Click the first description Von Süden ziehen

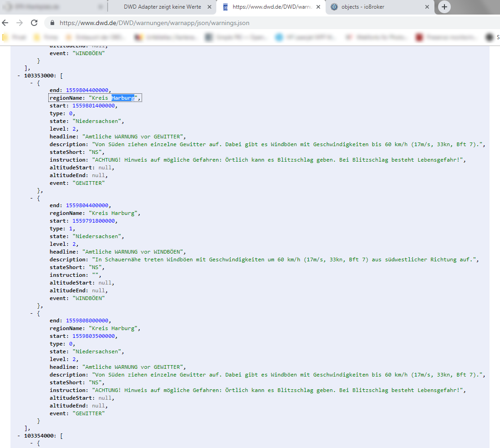pos(287,144)
